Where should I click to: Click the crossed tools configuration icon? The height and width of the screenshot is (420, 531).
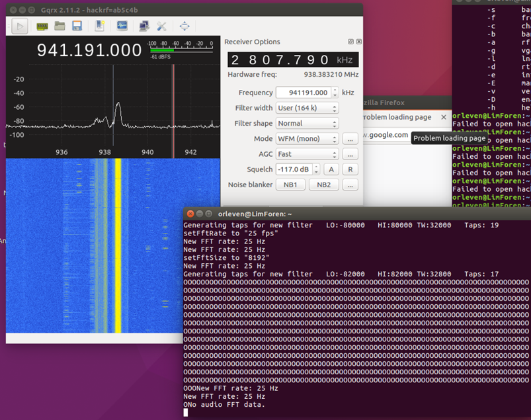click(x=161, y=26)
